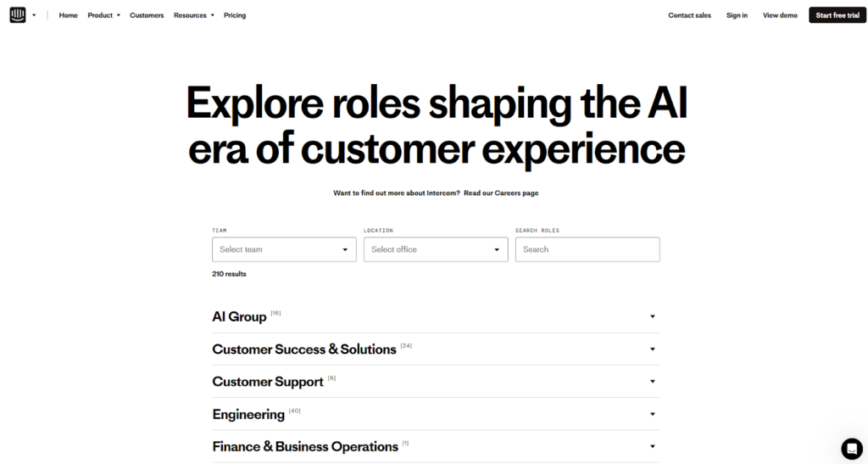This screenshot has height=464, width=868.
Task: Click the View demo link
Action: tap(780, 15)
